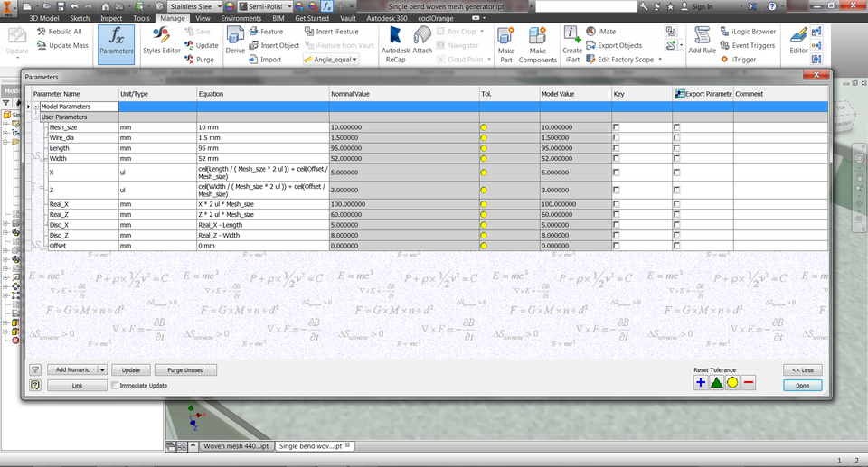Click the Make Part icon
The width and height of the screenshot is (868, 467).
pos(505,42)
